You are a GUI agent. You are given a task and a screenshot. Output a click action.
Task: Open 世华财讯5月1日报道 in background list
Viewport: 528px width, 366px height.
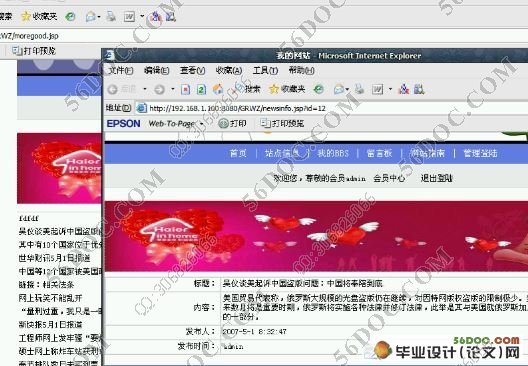coord(55,258)
